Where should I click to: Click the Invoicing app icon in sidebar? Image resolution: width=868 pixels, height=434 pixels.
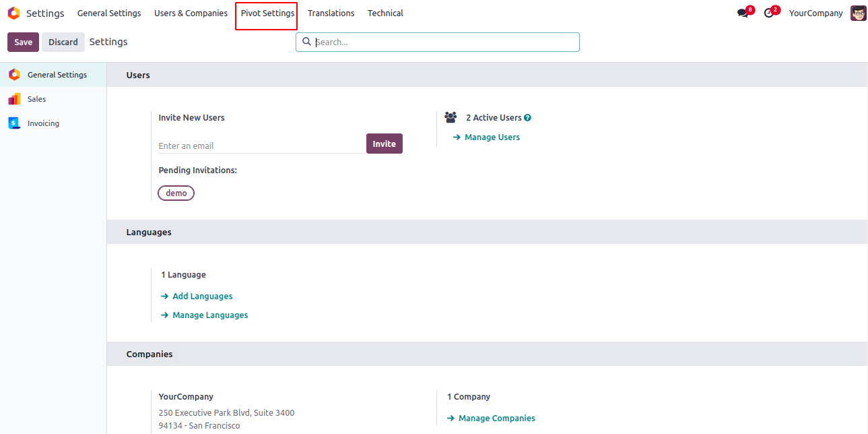(14, 123)
